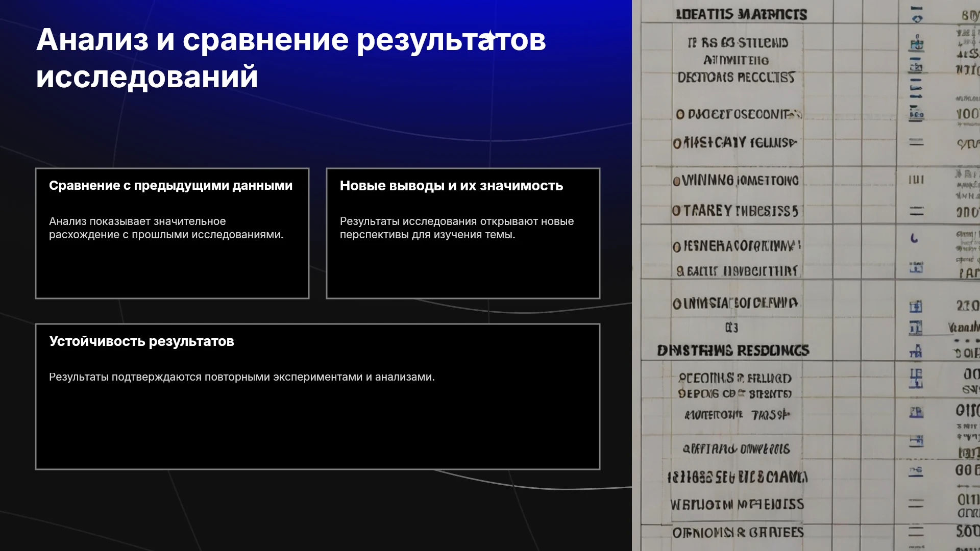Click the "DECTIONS RECCLTSS" line in the table image
This screenshot has width=980, height=551.
click(736, 78)
